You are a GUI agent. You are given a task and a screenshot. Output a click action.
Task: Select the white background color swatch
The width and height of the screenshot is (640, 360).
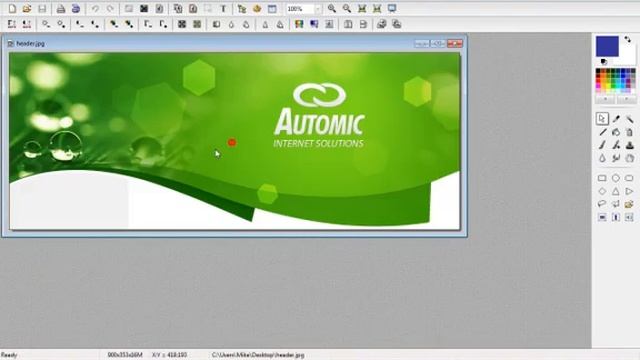pyautogui.click(x=627, y=55)
